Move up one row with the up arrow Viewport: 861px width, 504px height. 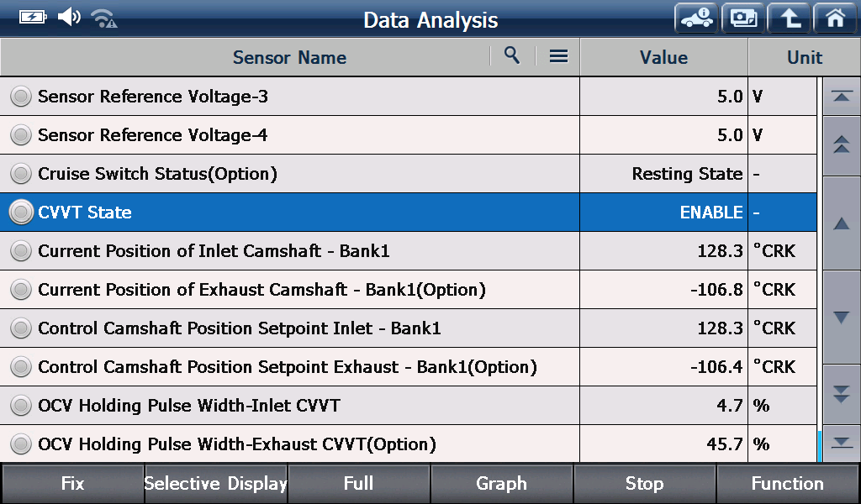842,223
